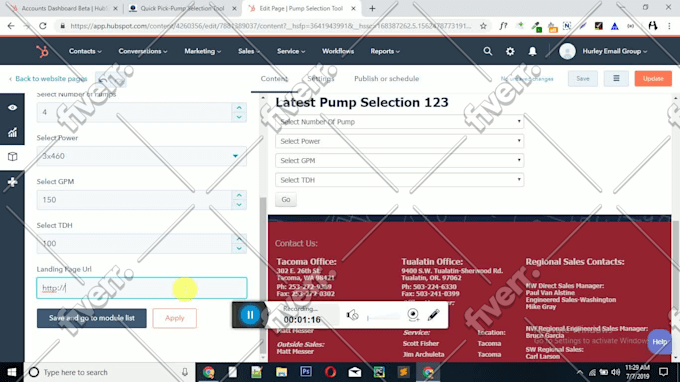Click the recorder speaker volume icon
This screenshot has width=680, height=382.
point(352,315)
